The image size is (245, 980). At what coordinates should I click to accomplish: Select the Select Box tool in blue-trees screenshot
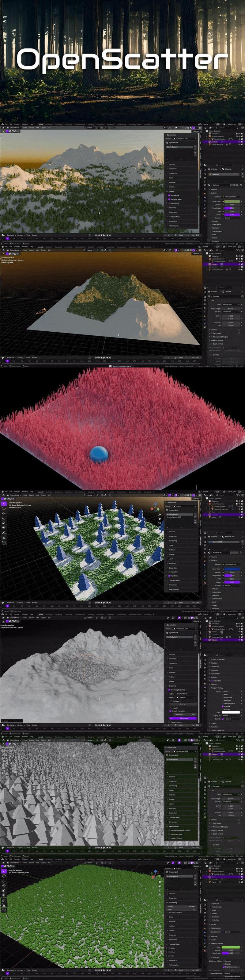[x=3, y=504]
